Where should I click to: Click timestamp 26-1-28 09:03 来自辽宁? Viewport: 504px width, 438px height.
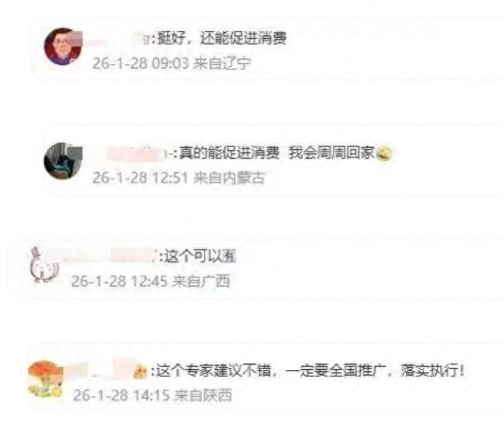coord(171,63)
